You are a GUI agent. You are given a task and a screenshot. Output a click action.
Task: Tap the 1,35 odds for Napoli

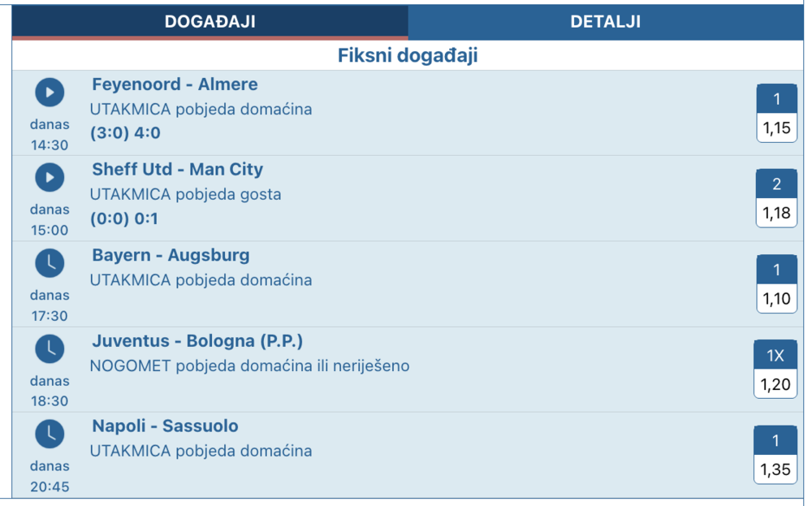(x=776, y=469)
